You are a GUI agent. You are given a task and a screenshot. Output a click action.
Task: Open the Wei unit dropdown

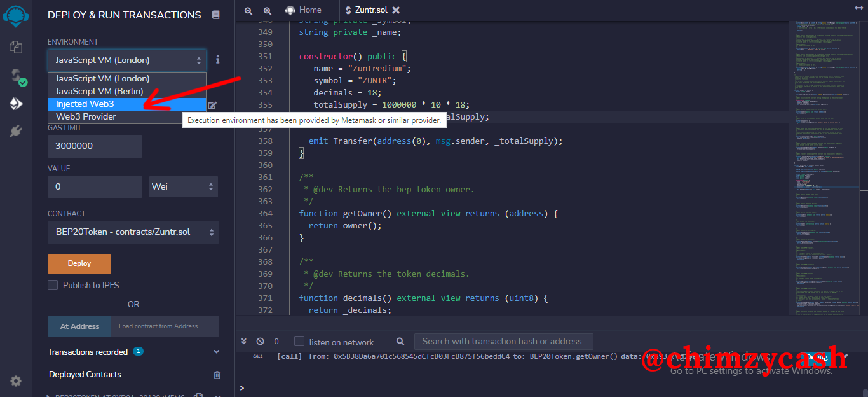pyautogui.click(x=184, y=186)
